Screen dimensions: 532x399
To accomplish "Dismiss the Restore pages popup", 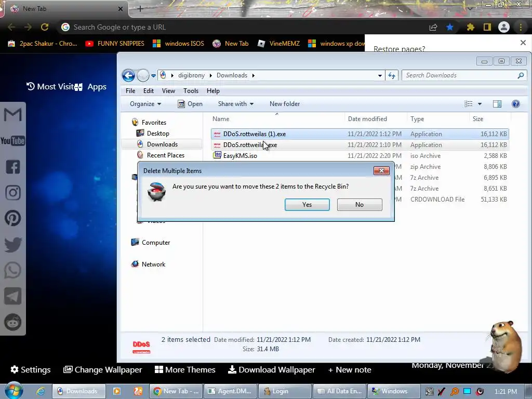I will (x=523, y=43).
